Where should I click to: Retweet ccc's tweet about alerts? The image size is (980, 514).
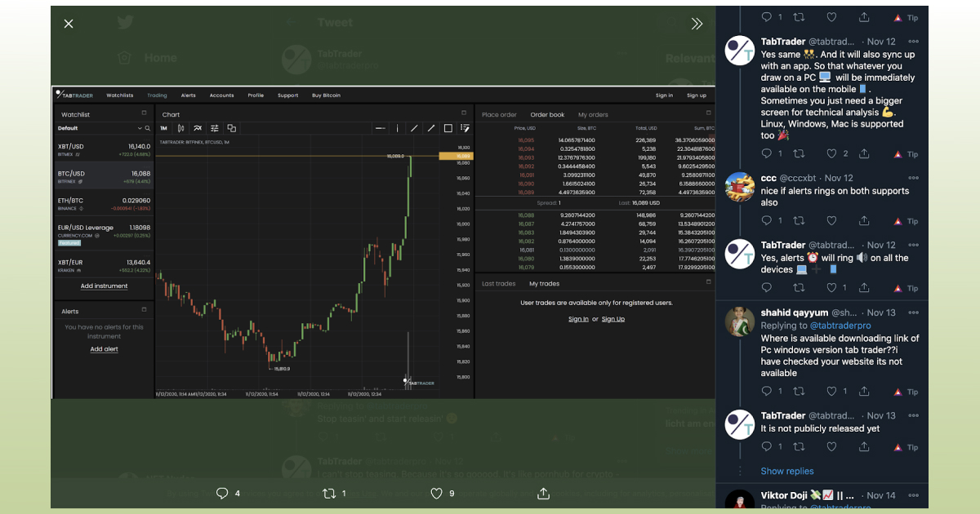[799, 220]
